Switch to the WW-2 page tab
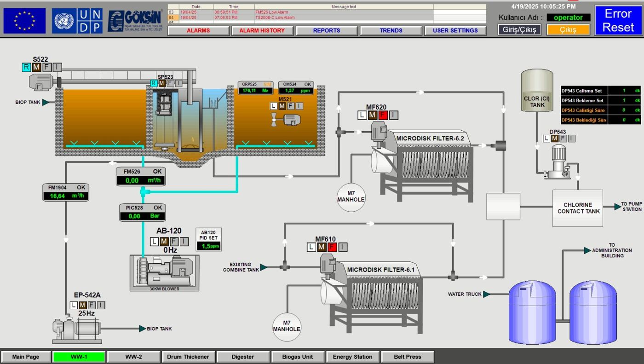Image resolution: width=644 pixels, height=364 pixels. tap(133, 357)
